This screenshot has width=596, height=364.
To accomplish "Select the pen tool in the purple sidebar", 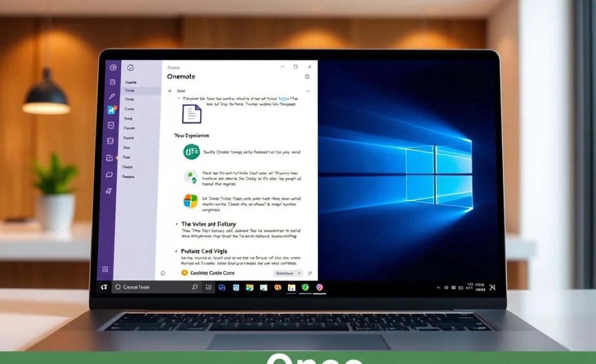I will (x=112, y=96).
